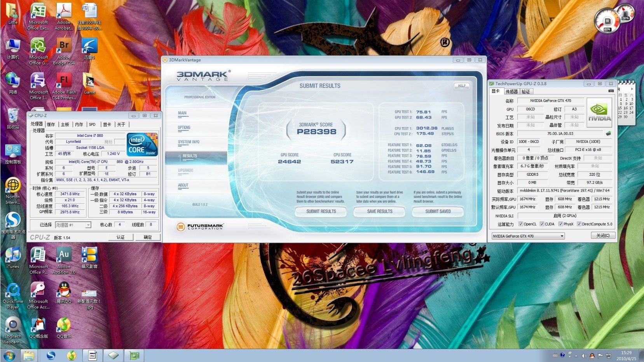Toggle the CUDA checkbox in GPU-Z
Viewport: 644px width, 362px height.
pyautogui.click(x=542, y=224)
